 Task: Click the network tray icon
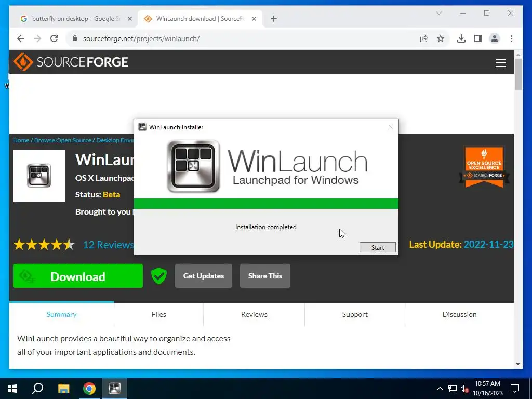(453, 389)
